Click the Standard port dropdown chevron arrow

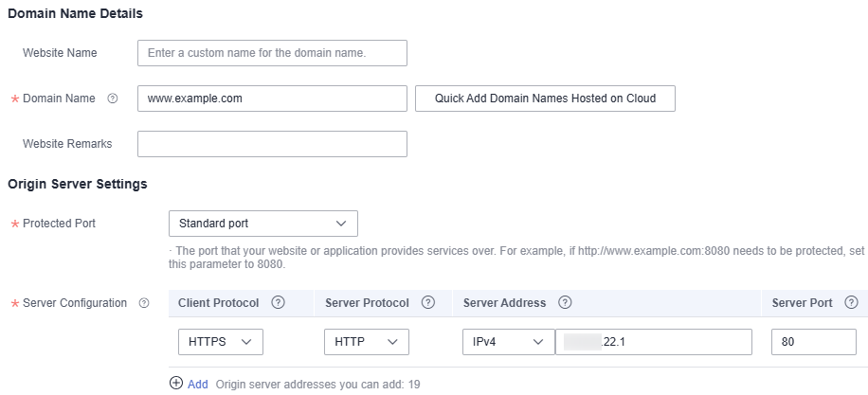[341, 224]
